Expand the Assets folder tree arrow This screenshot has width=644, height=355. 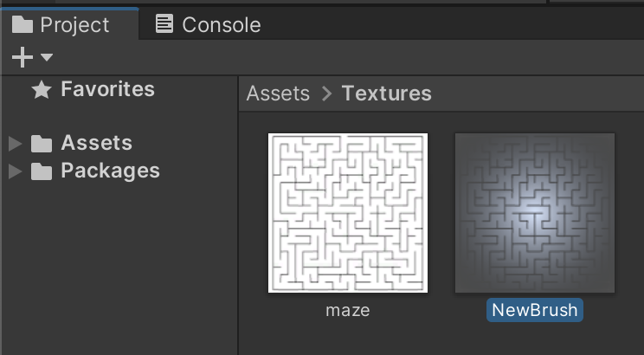(15, 144)
